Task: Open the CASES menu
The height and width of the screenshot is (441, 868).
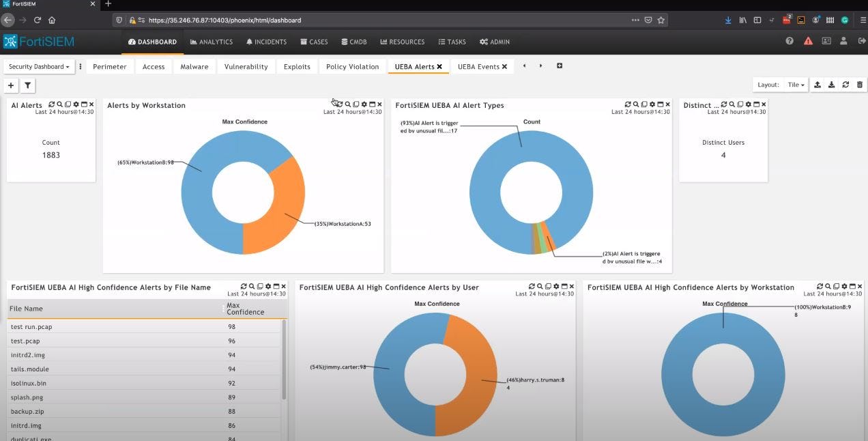Action: pos(315,42)
